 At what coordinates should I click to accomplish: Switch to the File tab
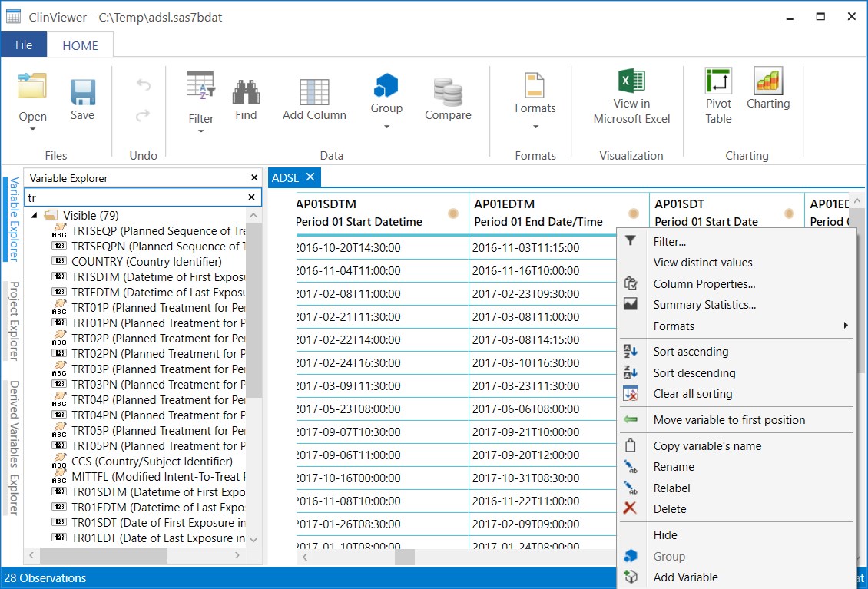coord(24,45)
